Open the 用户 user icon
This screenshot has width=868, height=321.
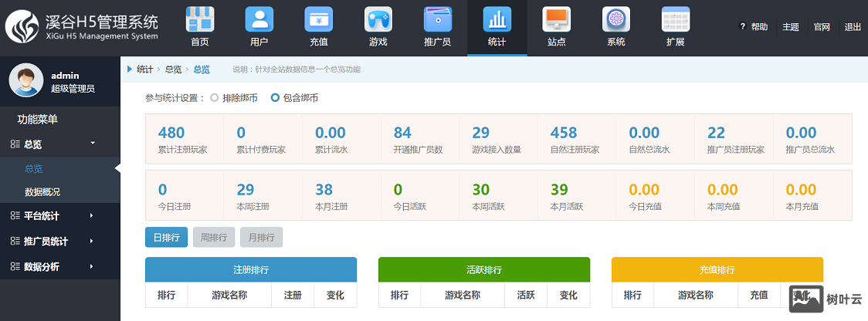click(259, 19)
